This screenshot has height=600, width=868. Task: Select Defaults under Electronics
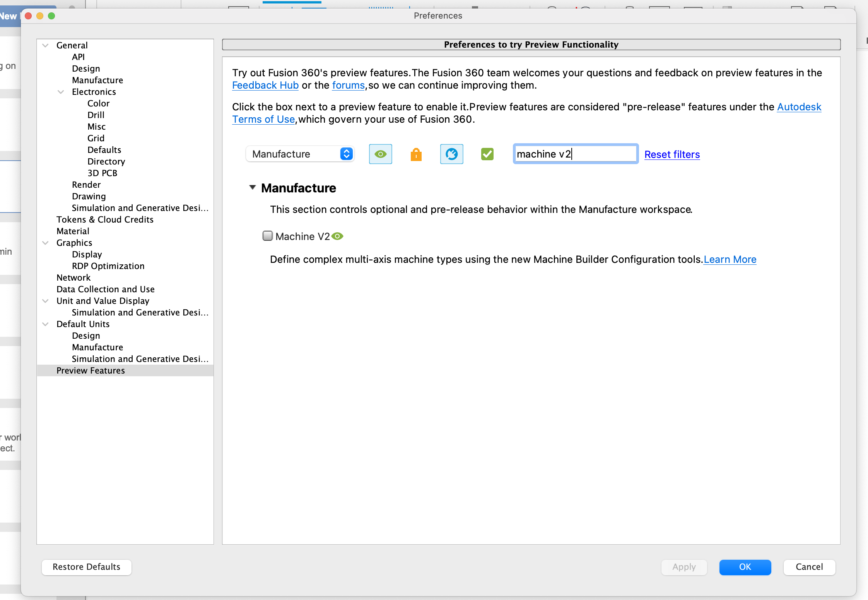104,150
